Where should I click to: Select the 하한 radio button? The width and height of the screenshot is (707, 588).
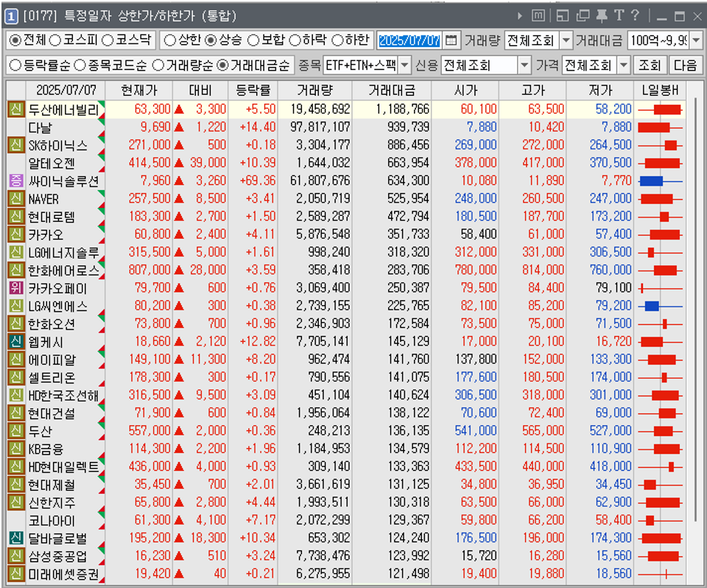point(337,41)
